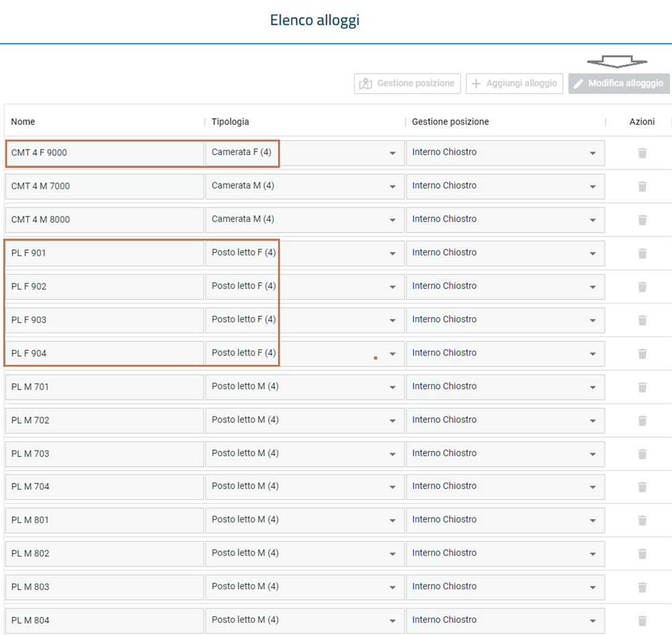
Task: Open Tipologia dropdown for PL M 704
Action: pyautogui.click(x=304, y=487)
